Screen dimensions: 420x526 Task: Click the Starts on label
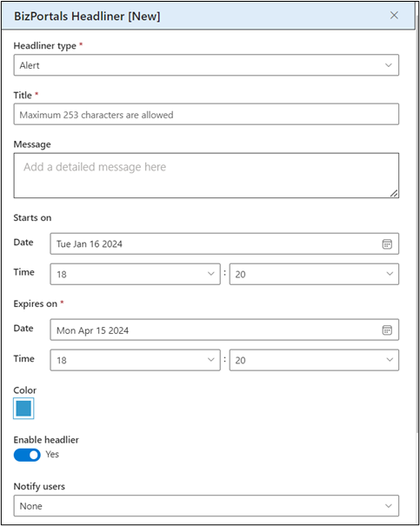[32, 217]
